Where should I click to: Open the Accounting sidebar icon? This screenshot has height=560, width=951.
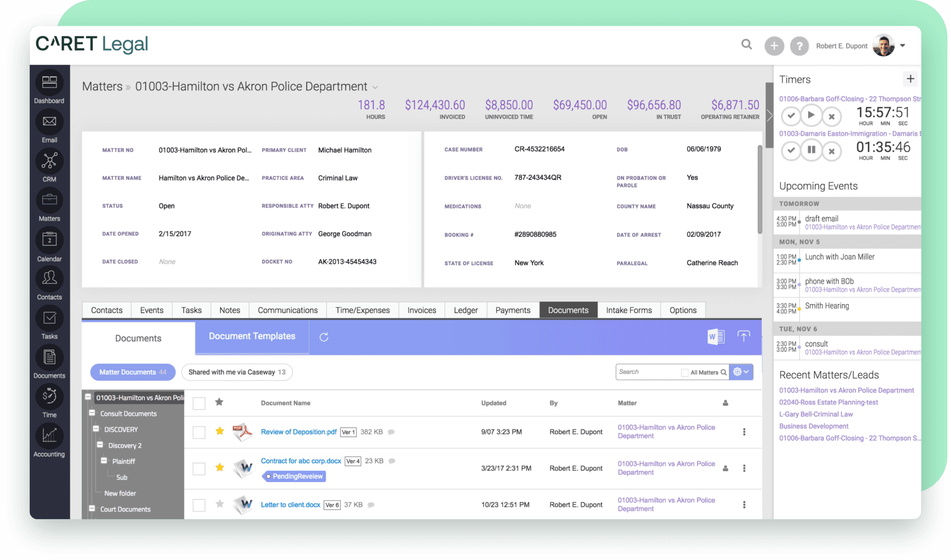click(x=49, y=436)
